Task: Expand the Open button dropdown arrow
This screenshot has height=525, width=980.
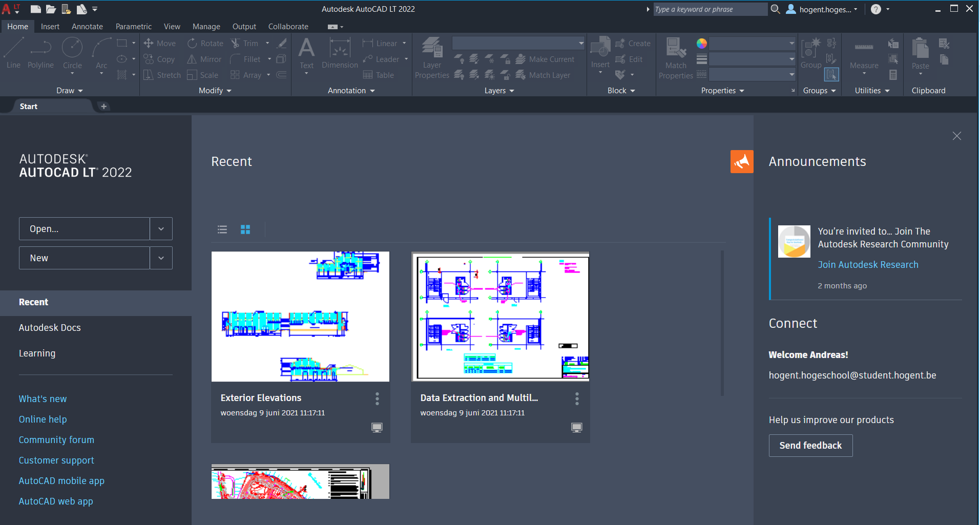Action: point(161,229)
